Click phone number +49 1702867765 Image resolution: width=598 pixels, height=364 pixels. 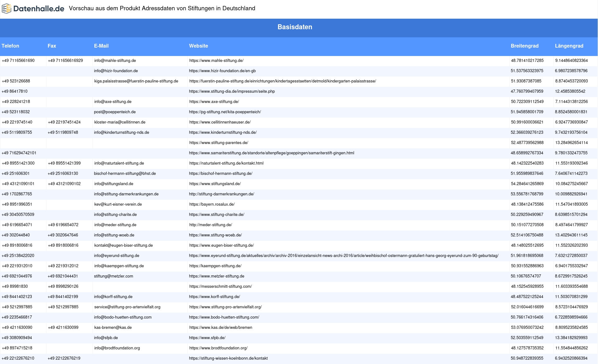(17, 194)
